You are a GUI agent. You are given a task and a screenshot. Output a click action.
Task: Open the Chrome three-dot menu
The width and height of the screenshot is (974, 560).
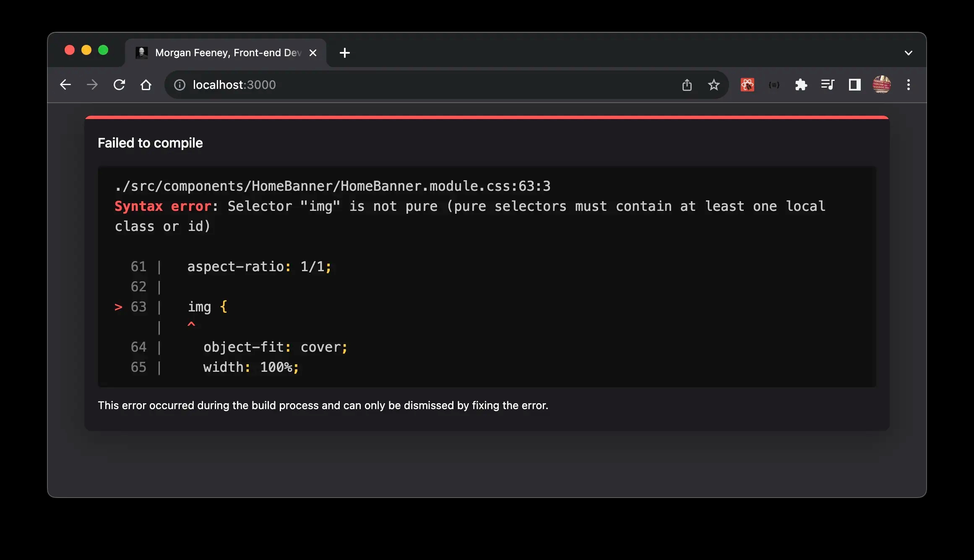[909, 85]
